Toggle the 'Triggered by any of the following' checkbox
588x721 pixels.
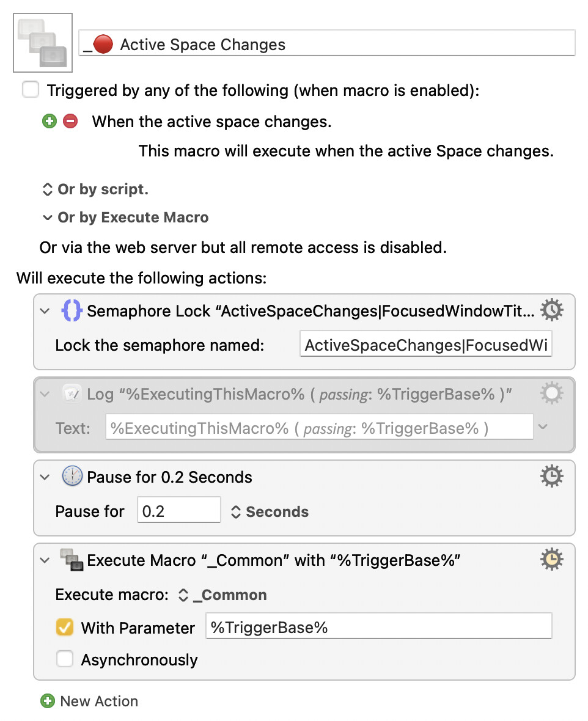[30, 90]
